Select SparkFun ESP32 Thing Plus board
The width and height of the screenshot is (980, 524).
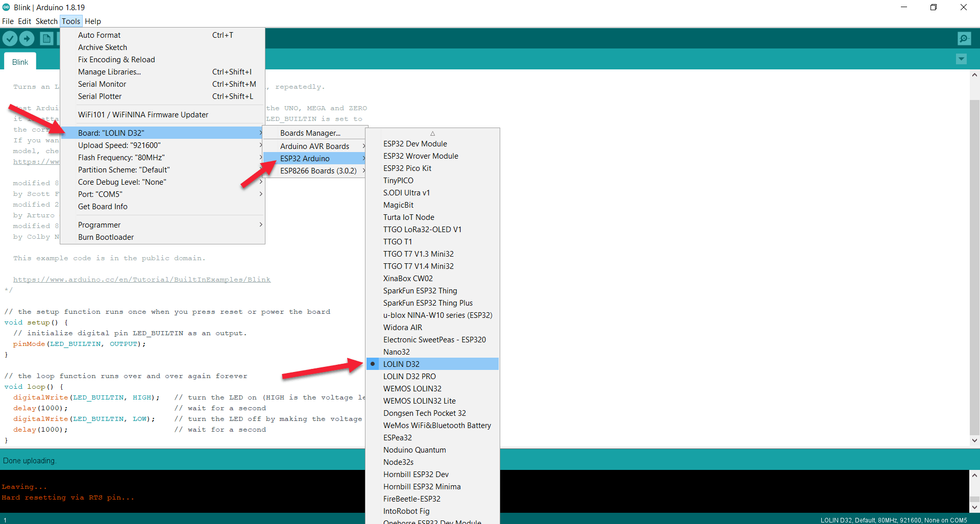[432, 303]
